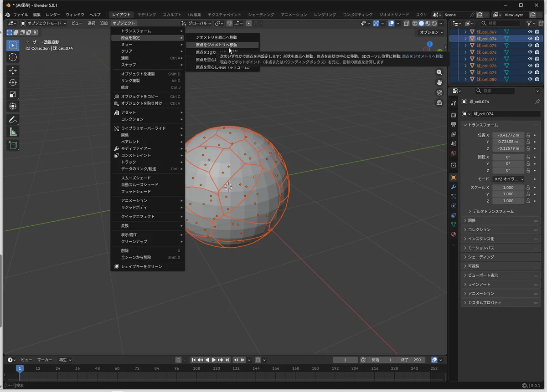Select the Move tool
The image size is (547, 392).
[13, 71]
